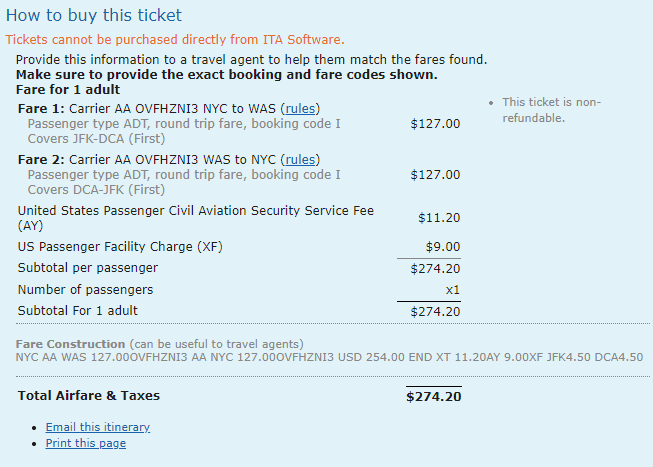Click the Subtotal For 1 adult amount
This screenshot has height=467, width=653.
pos(435,312)
